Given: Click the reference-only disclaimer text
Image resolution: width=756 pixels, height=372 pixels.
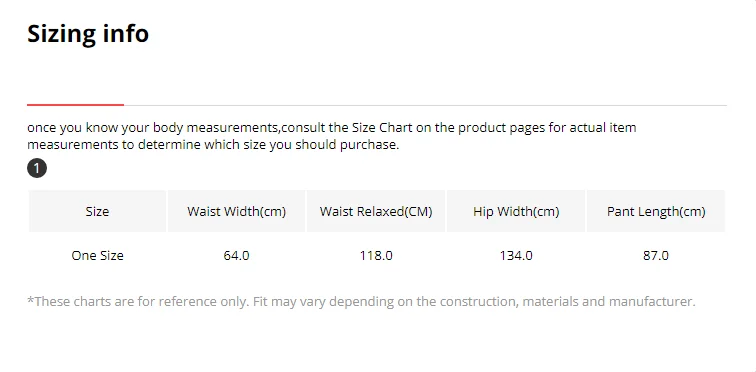Looking at the screenshot, I should (361, 302).
